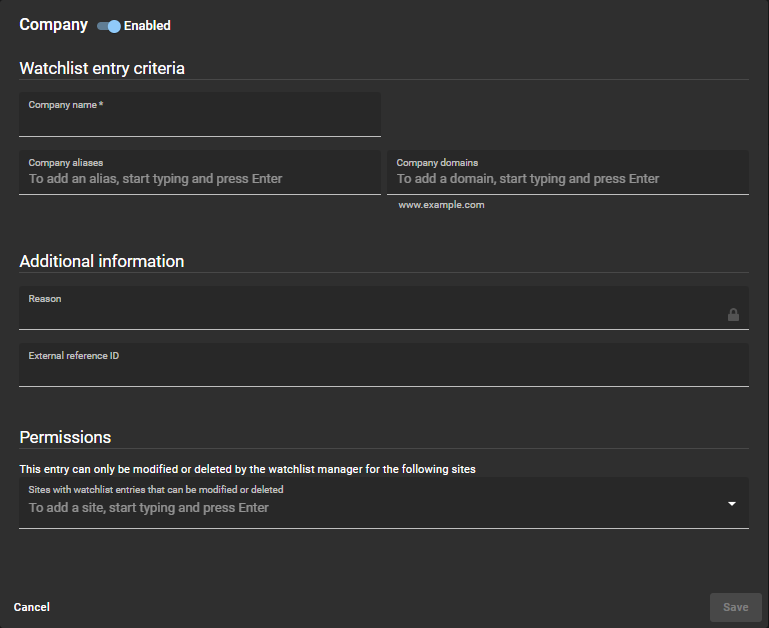Click the watchlist manager permissions description
Viewport: 769px width, 628px height.
[x=247, y=469]
